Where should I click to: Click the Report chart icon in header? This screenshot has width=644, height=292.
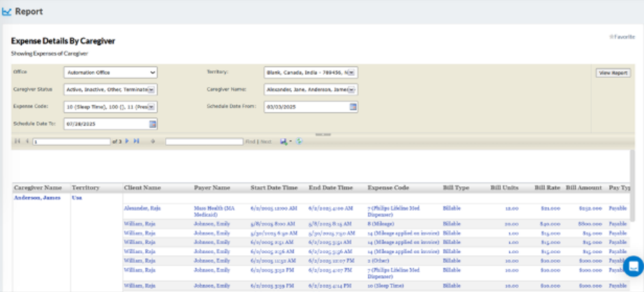(7, 11)
